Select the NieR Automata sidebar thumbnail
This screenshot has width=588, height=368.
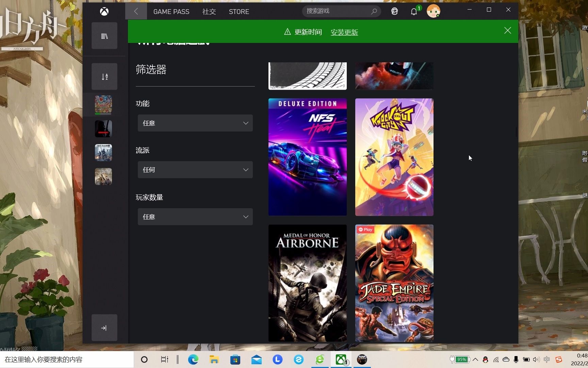click(103, 153)
